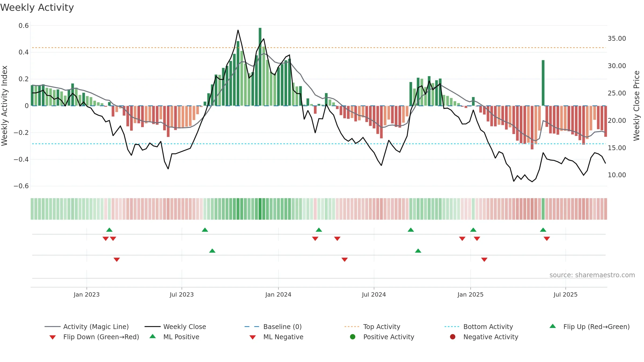Image resolution: width=644 pixels, height=362 pixels.
Task: Toggle Bottom Activity legend entry
Action: 479,327
